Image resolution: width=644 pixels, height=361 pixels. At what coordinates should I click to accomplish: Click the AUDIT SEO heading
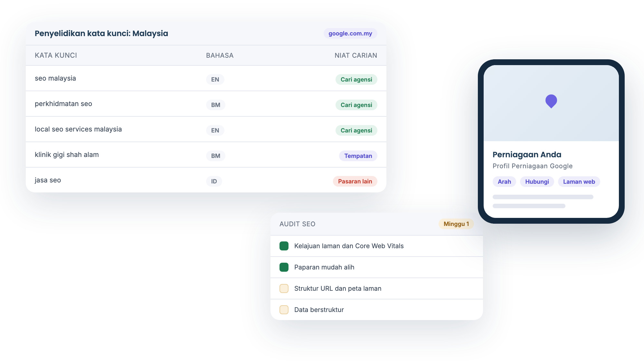297,224
